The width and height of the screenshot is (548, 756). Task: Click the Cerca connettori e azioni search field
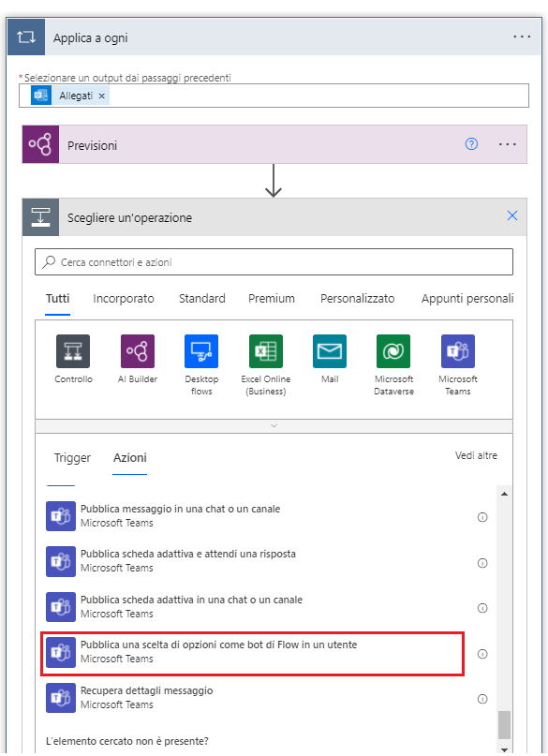274,261
